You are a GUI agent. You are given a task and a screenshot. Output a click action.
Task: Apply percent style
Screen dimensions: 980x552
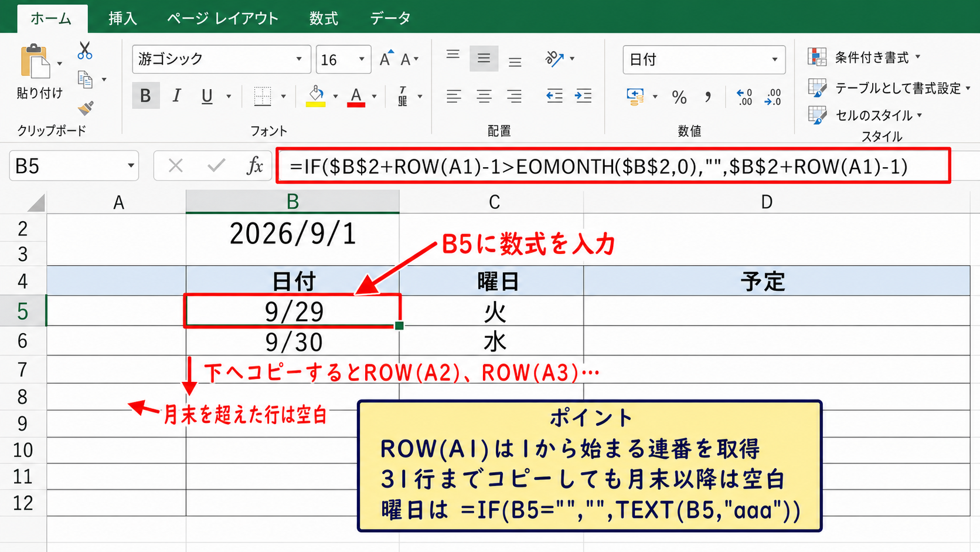point(679,97)
